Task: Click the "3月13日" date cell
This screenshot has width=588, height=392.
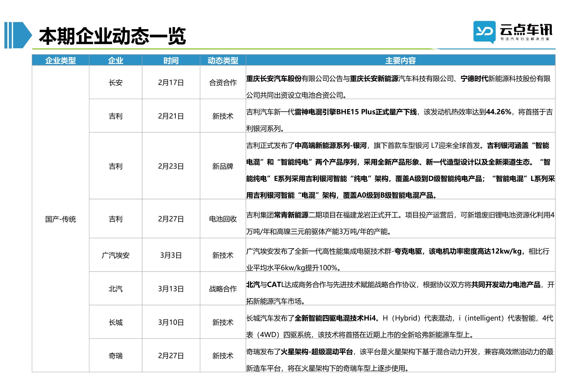Action: 171,289
